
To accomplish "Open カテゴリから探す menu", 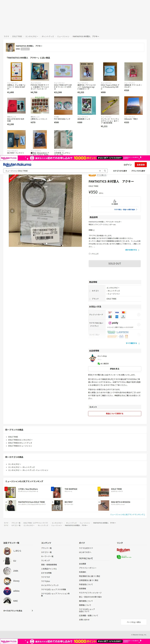I will [120, 171].
